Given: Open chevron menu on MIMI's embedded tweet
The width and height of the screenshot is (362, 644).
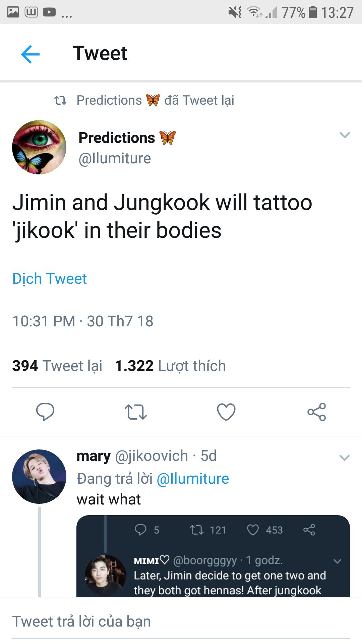Looking at the screenshot, I should click(x=338, y=561).
